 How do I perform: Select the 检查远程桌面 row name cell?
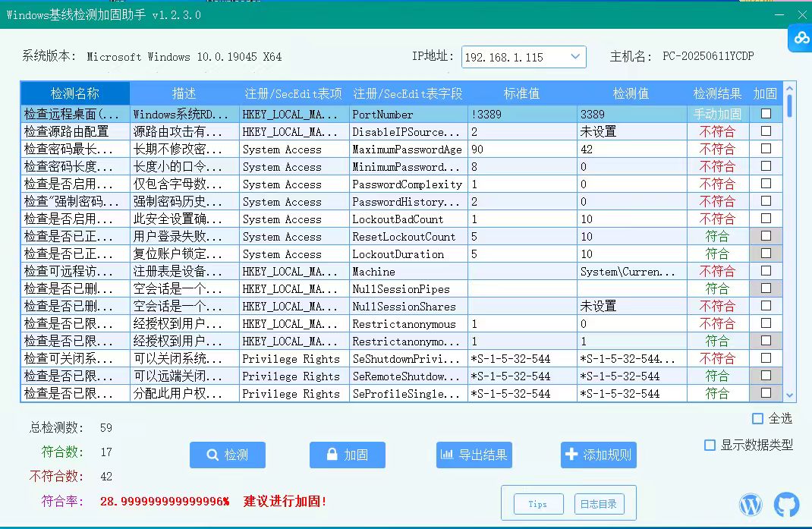75,114
